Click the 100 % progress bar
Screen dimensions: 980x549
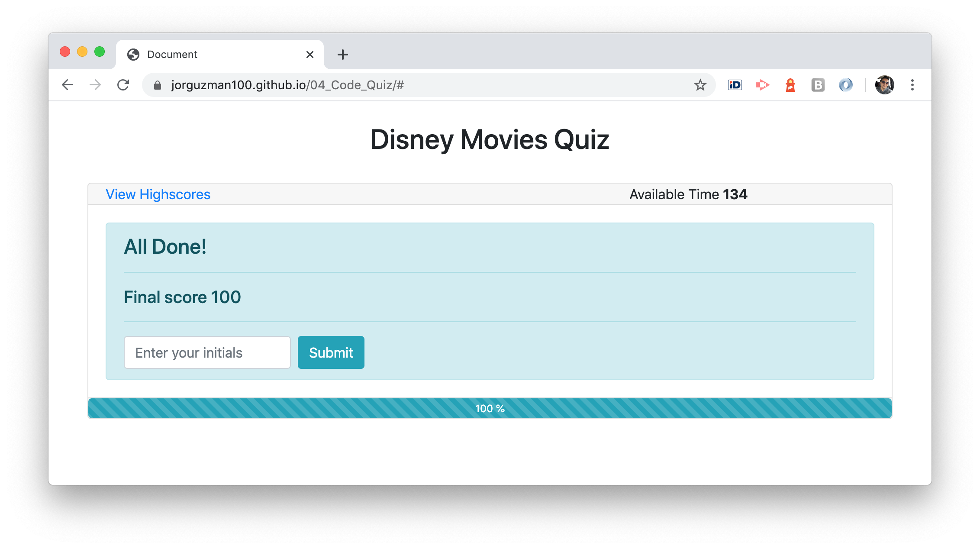click(x=490, y=408)
